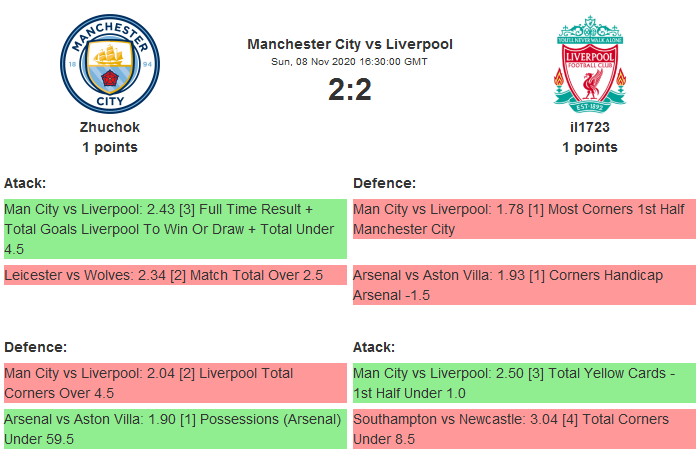This screenshot has width=700, height=460.
Task: Open il1723 player profile name
Action: coord(590,127)
